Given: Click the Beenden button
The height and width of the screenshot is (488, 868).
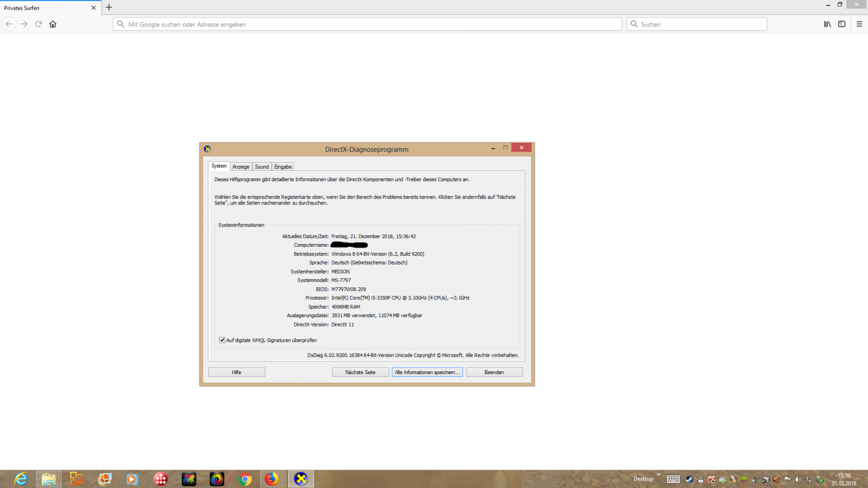Looking at the screenshot, I should pyautogui.click(x=494, y=372).
